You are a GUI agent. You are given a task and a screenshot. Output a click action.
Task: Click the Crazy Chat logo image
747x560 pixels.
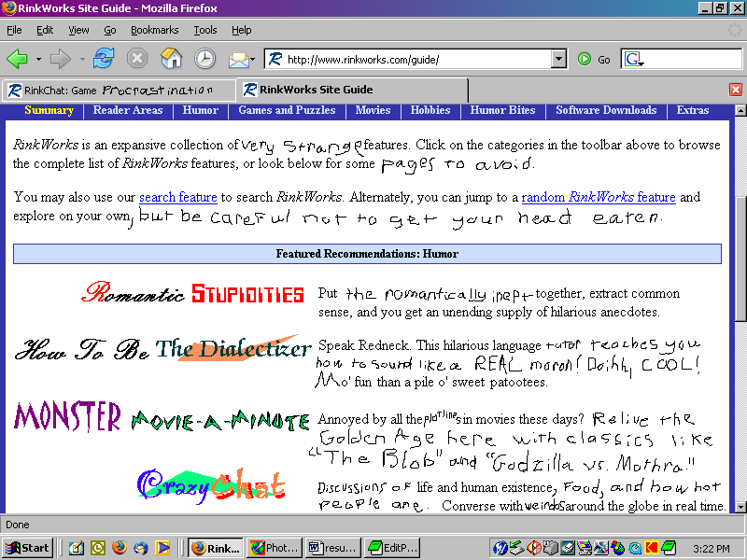(212, 485)
